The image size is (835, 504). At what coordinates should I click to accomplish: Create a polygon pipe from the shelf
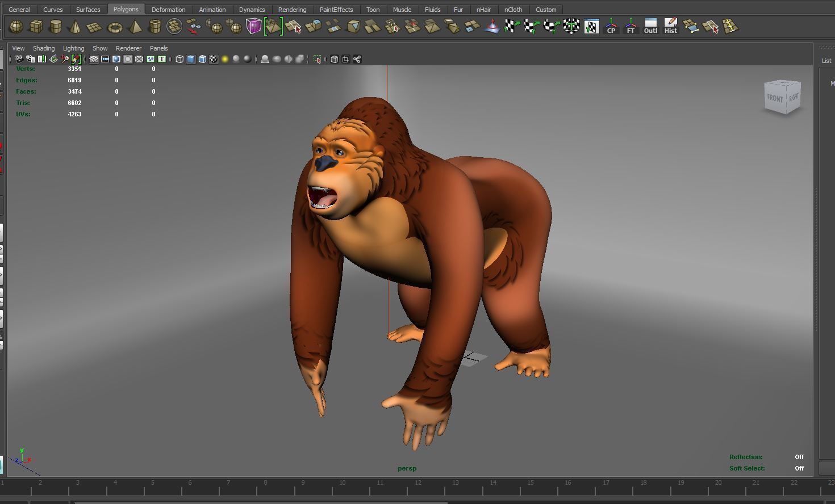click(x=155, y=27)
